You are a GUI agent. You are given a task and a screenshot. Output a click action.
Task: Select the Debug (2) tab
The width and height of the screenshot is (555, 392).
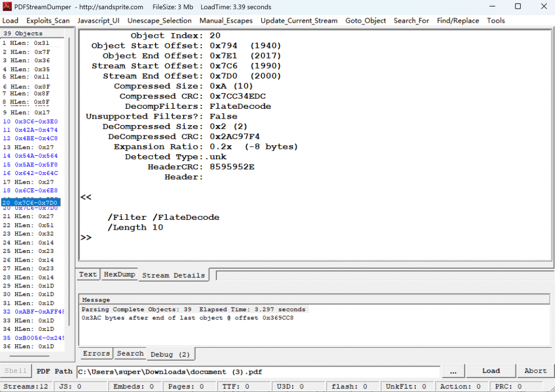[x=170, y=354]
